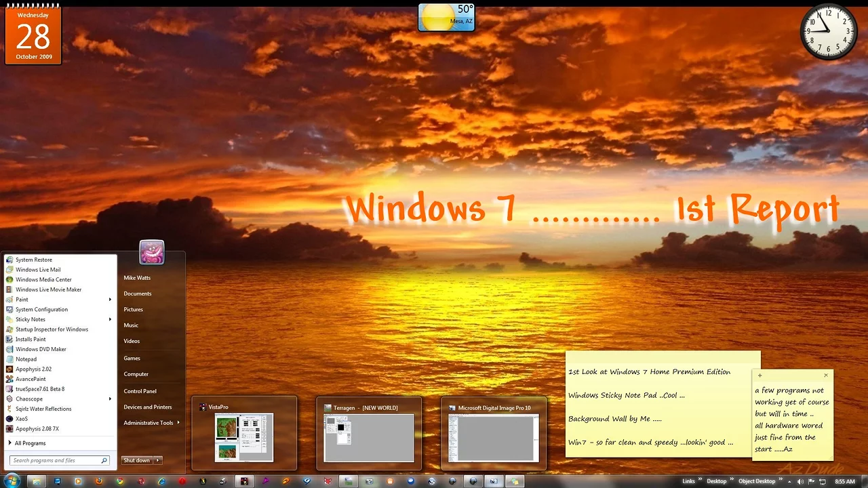The height and width of the screenshot is (488, 868).
Task: Open Windows Media Center from Start menu
Action: (43, 279)
